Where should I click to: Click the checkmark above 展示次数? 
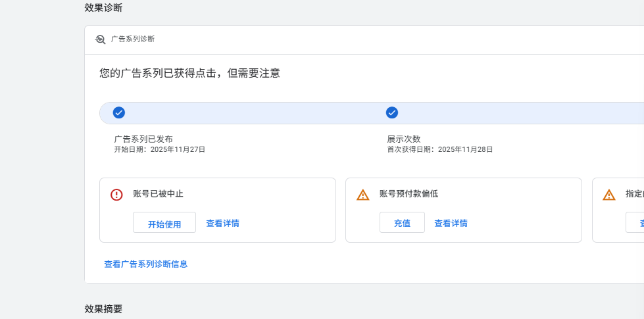coord(392,112)
